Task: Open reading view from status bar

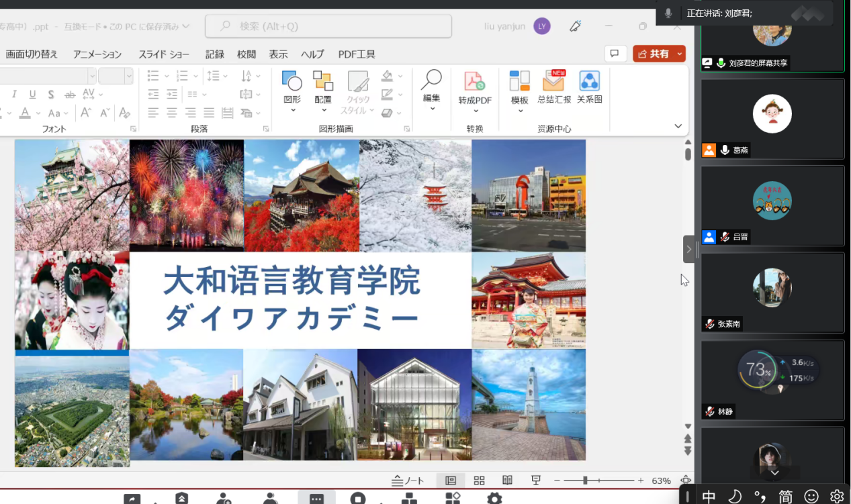Action: 508,481
